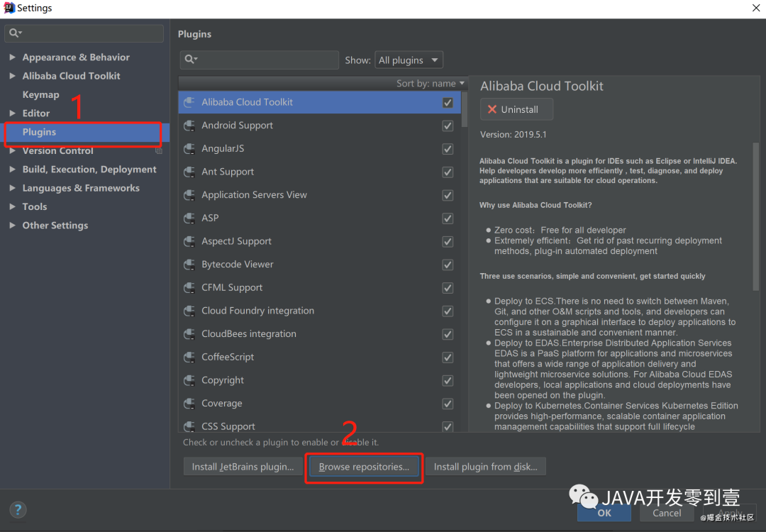Screen dimensions: 766x532
Task: Click Browse repositories button
Action: [364, 467]
